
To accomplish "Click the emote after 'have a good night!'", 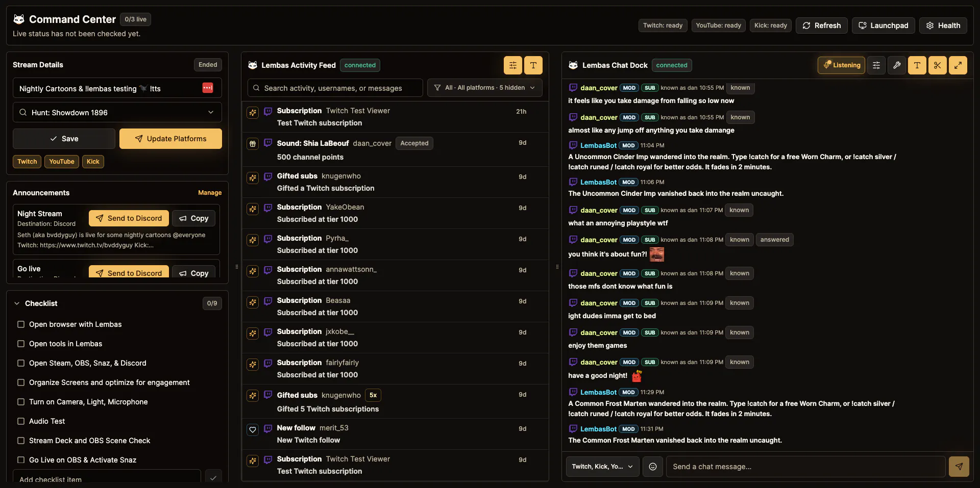I will [636, 376].
